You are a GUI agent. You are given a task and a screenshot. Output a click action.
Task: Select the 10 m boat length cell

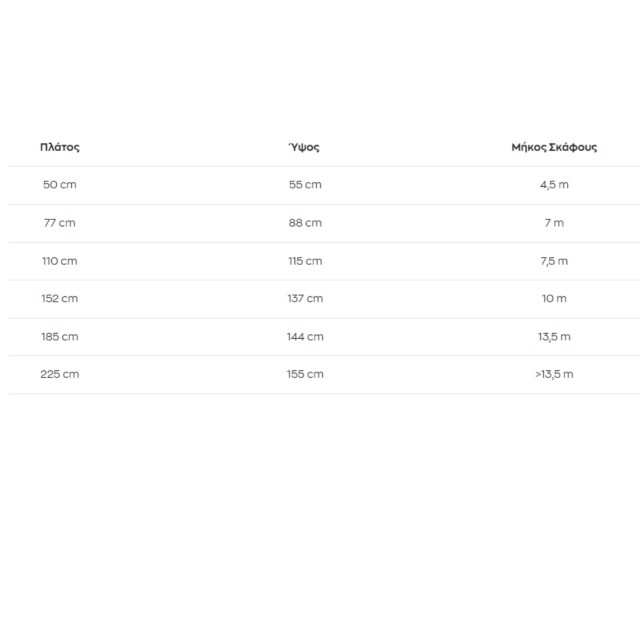[x=554, y=299]
